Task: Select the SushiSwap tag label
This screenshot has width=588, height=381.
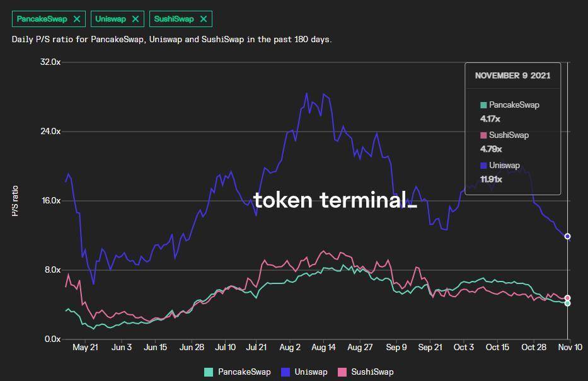Action: [173, 19]
